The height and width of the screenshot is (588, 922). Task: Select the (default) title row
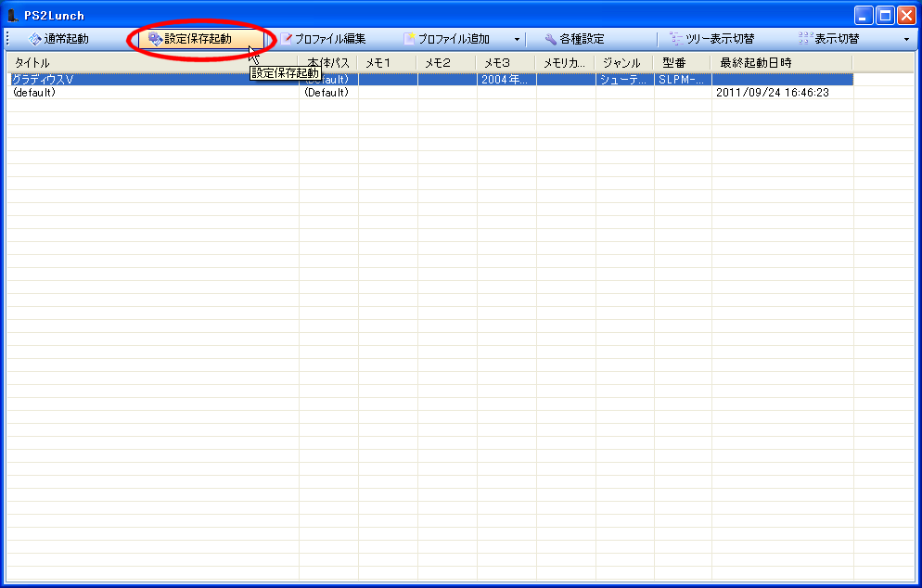[34, 93]
